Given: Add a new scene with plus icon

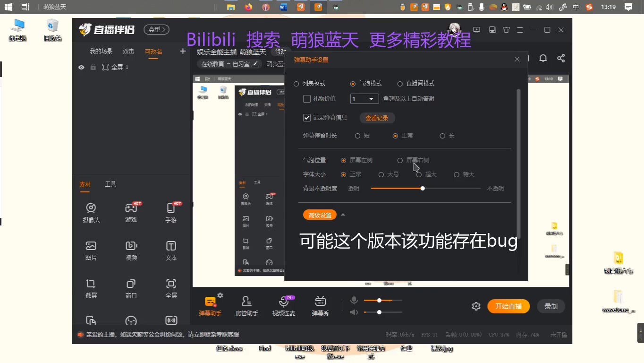Looking at the screenshot, I should tap(183, 51).
